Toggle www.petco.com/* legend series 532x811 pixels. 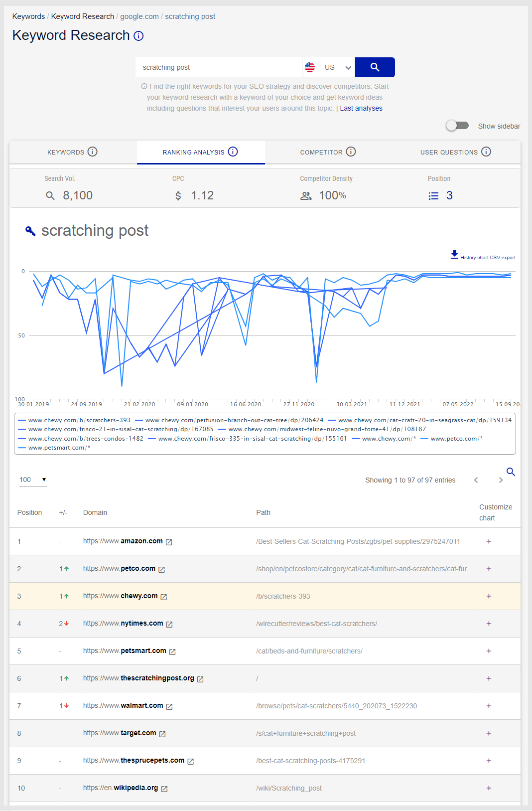tap(452, 439)
